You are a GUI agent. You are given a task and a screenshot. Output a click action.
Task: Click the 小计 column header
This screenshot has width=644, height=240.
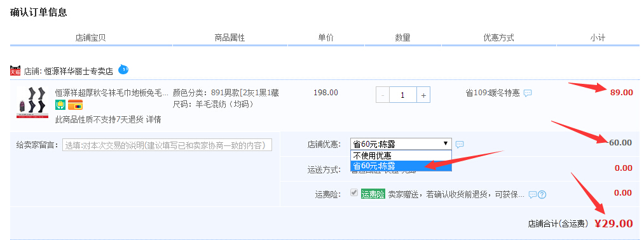[x=598, y=37]
